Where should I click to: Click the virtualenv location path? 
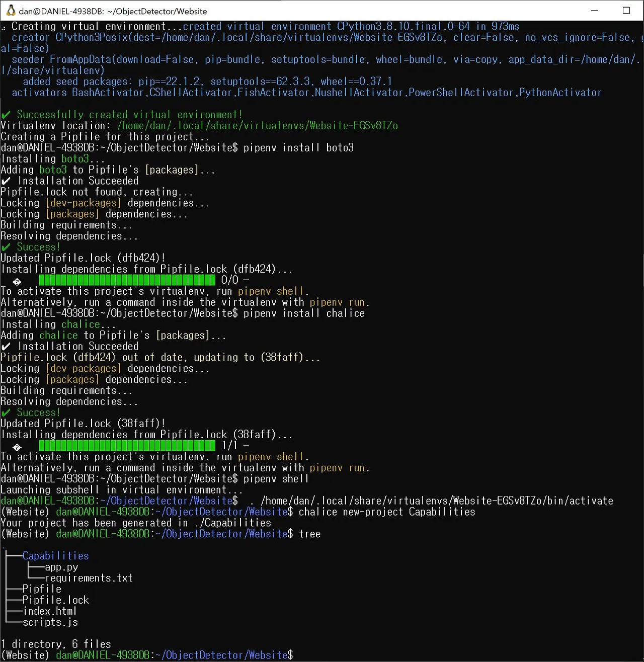pyautogui.click(x=258, y=126)
